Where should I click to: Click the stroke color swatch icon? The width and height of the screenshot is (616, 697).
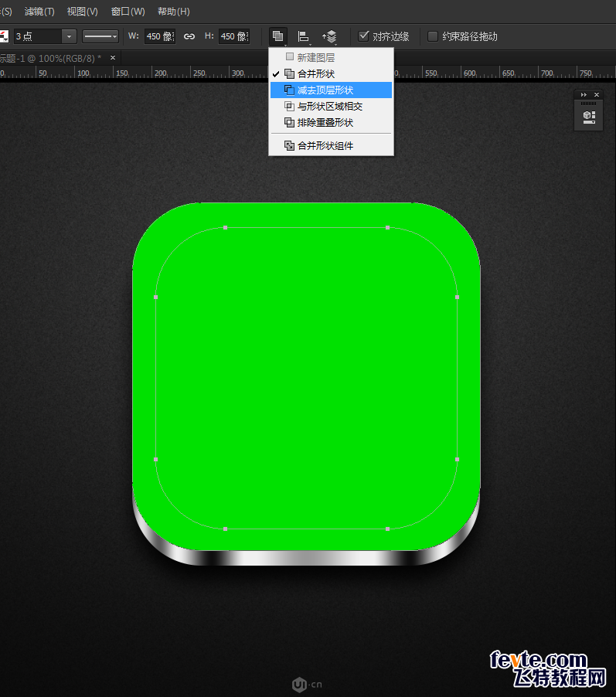click(x=4, y=36)
